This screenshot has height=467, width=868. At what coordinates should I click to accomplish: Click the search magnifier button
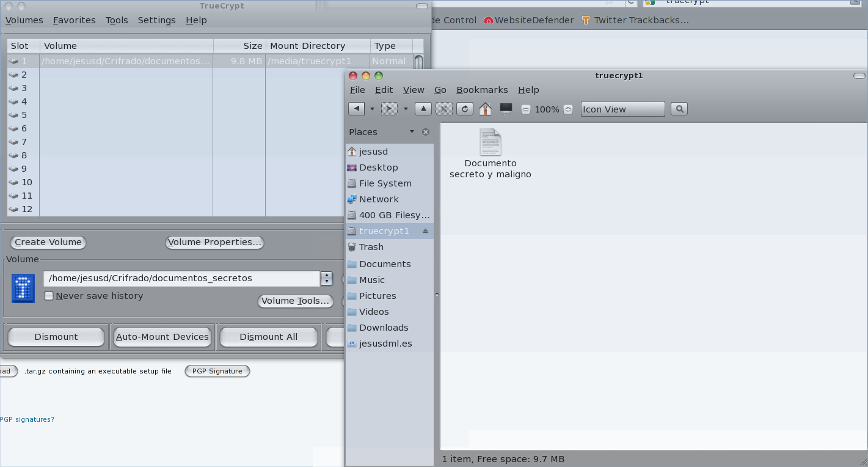point(679,109)
